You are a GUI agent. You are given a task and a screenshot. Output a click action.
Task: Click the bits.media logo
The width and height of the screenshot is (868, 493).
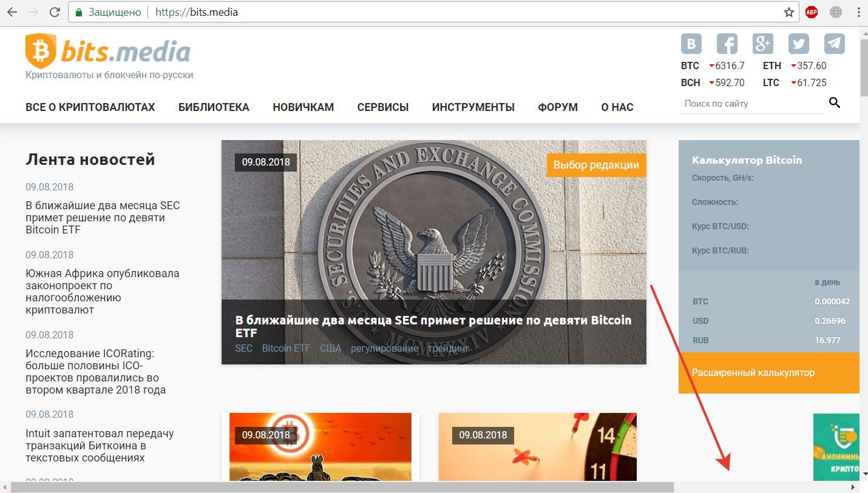[x=108, y=52]
